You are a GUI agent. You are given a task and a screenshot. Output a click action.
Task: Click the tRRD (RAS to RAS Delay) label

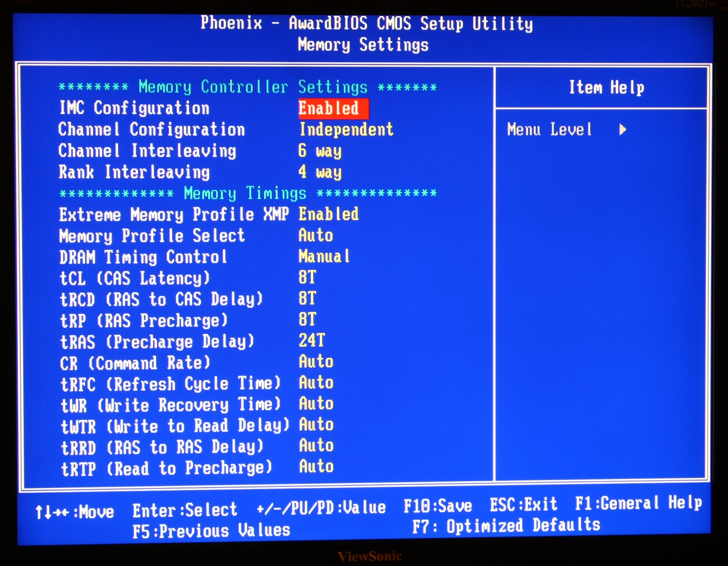click(x=162, y=448)
